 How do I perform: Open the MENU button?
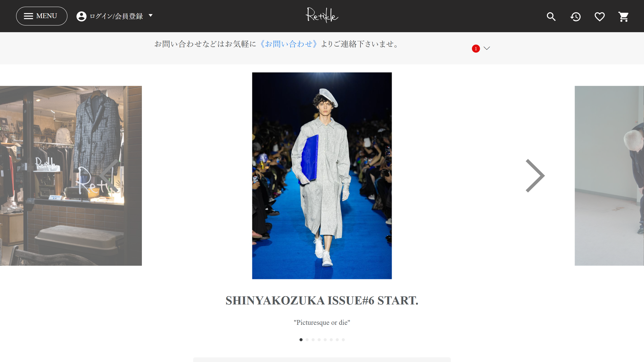[42, 16]
